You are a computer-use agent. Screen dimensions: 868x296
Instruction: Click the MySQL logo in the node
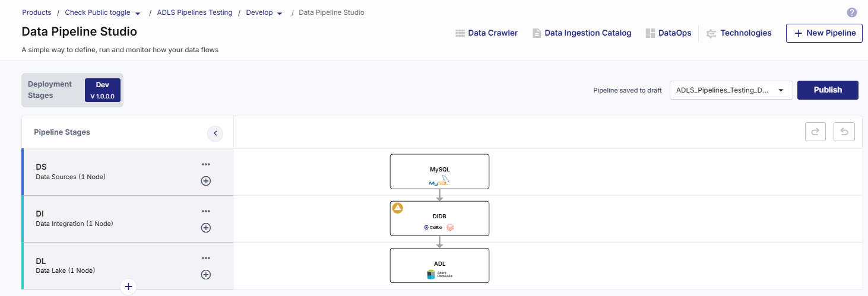coord(439,181)
